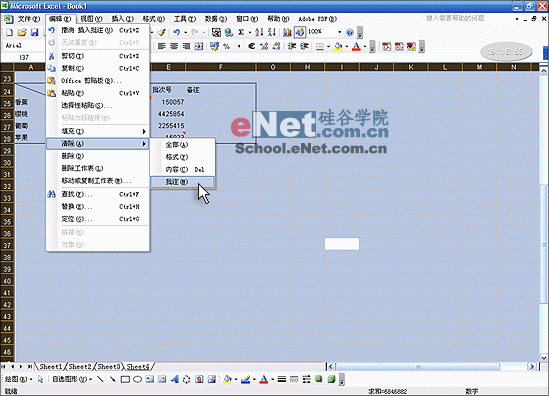Sort ascending with A-Z icon
The height and width of the screenshot is (396, 549).
259,32
